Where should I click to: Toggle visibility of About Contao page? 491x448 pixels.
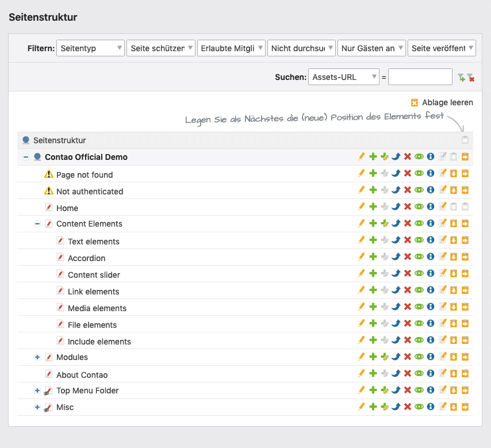tap(419, 373)
